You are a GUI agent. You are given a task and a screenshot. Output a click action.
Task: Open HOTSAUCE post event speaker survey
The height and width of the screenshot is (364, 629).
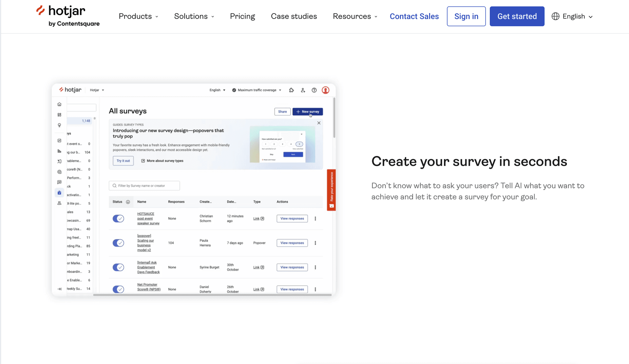click(x=148, y=219)
